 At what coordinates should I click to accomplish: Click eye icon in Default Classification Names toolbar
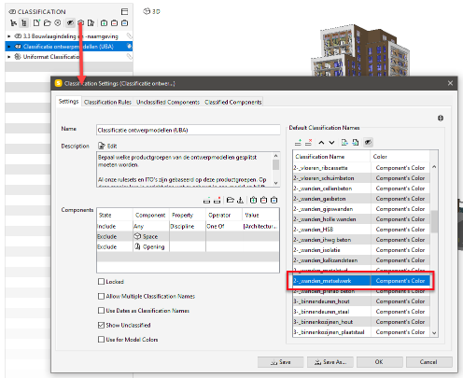368,143
